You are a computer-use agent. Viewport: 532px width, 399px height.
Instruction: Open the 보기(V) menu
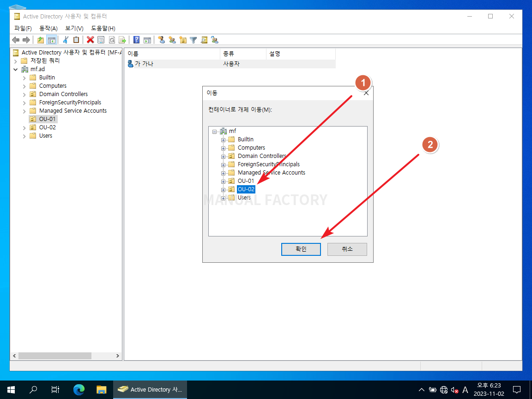coord(74,28)
